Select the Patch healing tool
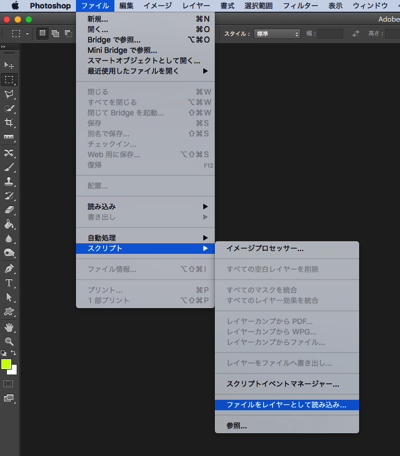This screenshot has height=456, width=400. (9, 153)
